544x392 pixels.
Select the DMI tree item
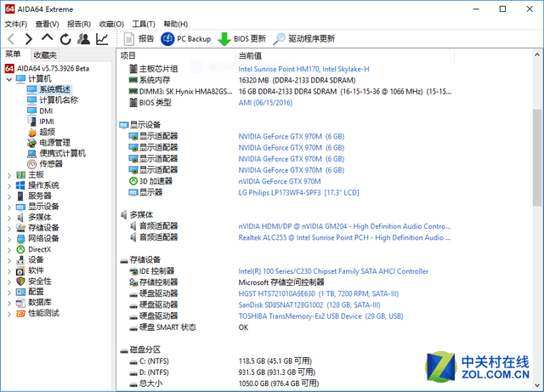tap(40, 111)
